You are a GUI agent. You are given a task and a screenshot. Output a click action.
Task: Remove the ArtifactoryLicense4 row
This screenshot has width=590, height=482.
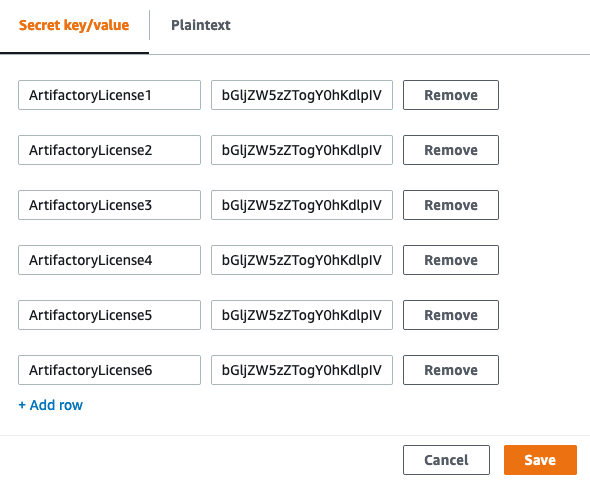click(x=451, y=260)
